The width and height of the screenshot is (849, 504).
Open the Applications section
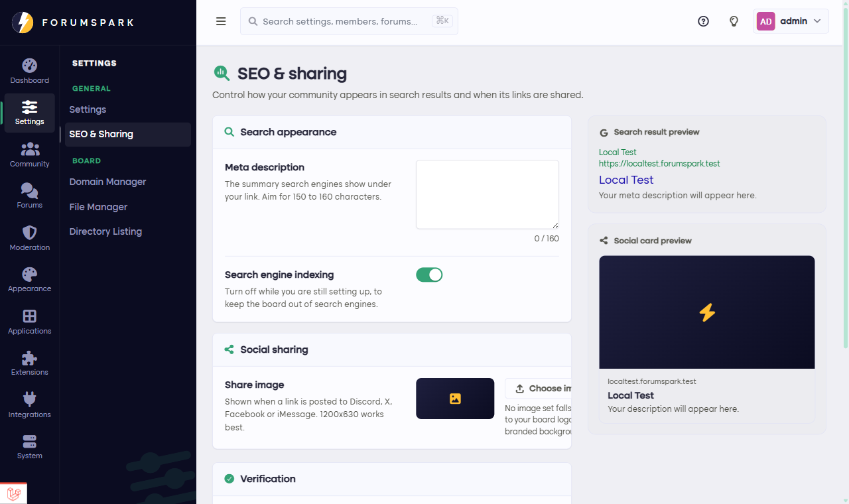click(x=29, y=322)
